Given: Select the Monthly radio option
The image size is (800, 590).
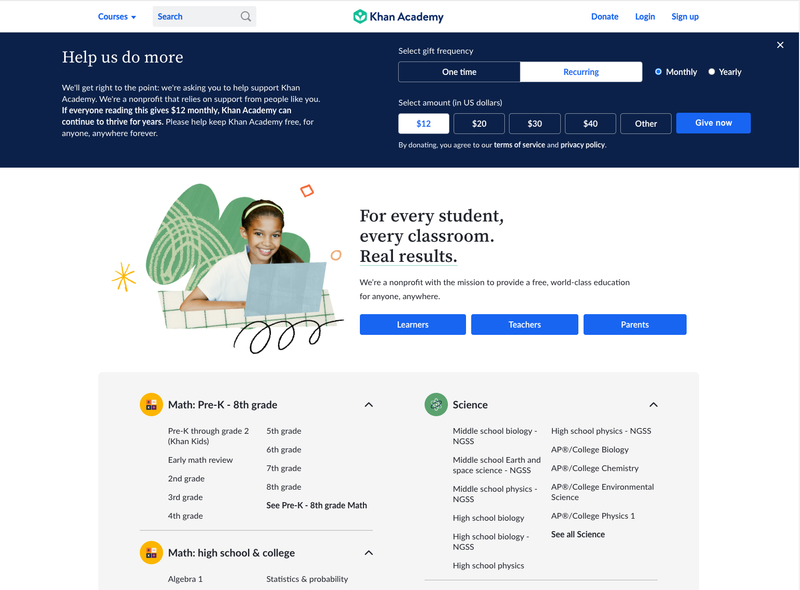Looking at the screenshot, I should [x=658, y=72].
